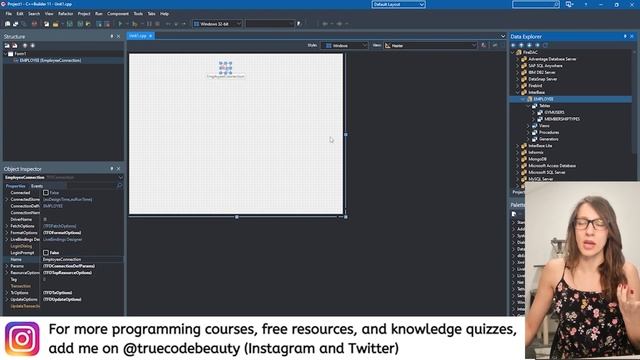Select Generators node in Data Explorer
The width and height of the screenshot is (640, 360).
(x=549, y=139)
